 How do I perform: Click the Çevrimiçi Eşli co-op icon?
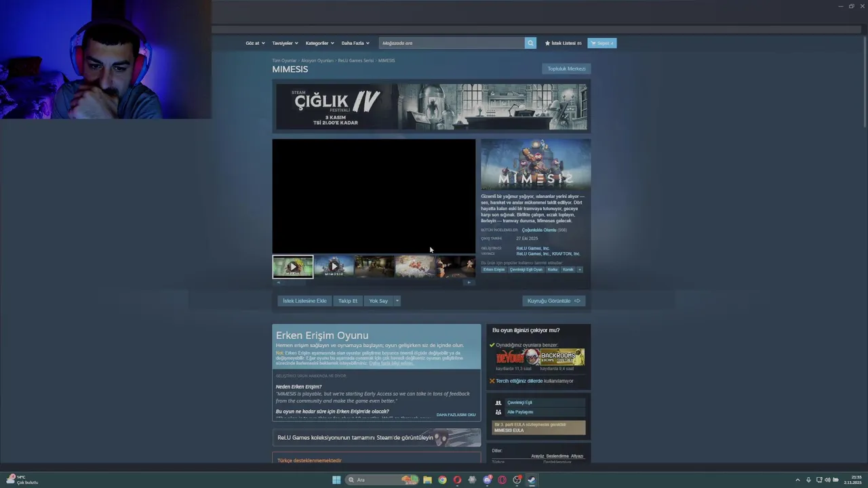tap(498, 403)
